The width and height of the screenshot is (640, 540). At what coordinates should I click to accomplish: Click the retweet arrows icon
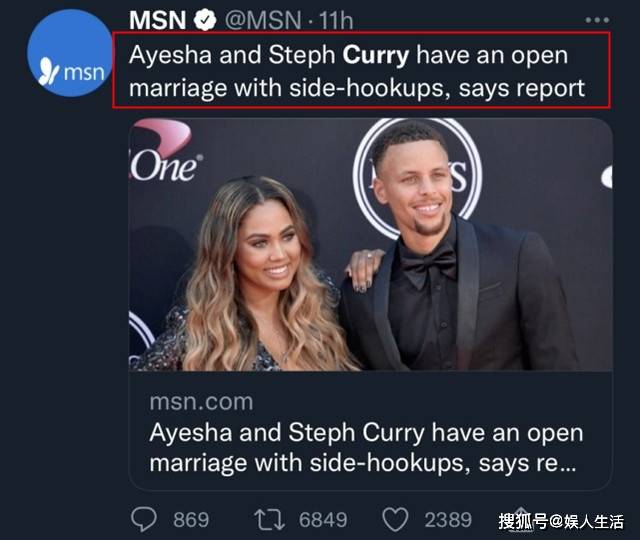coord(269,520)
